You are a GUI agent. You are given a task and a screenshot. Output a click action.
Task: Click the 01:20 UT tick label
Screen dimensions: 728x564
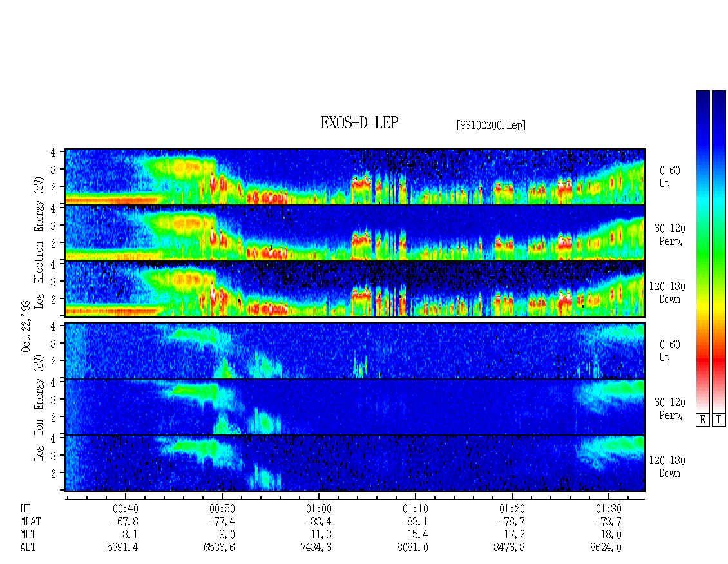pos(512,509)
